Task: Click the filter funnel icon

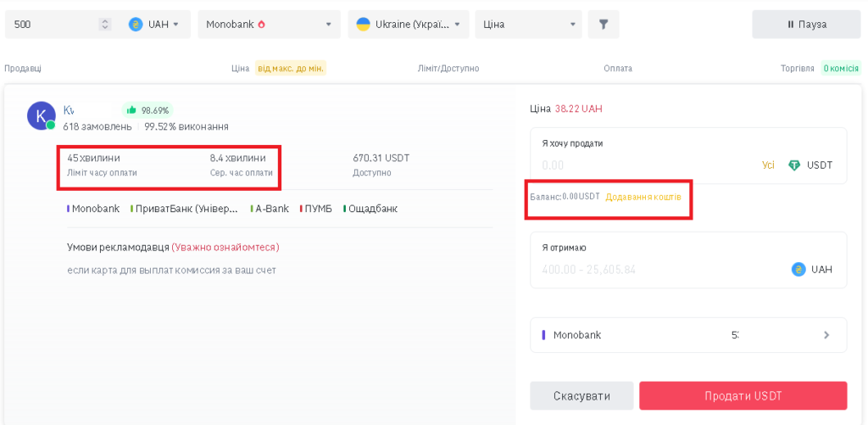Action: click(x=604, y=25)
